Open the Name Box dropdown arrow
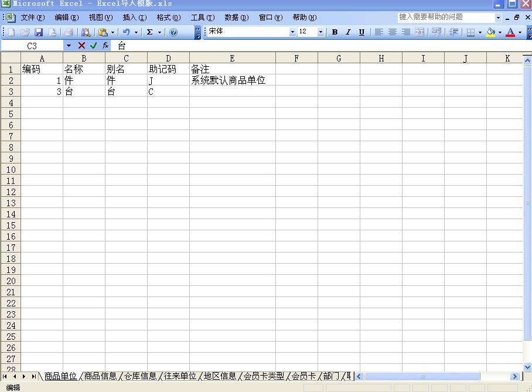 (x=69, y=45)
